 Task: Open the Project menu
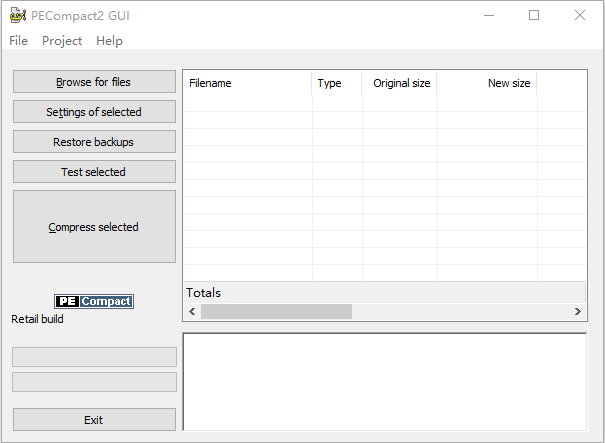(62, 41)
